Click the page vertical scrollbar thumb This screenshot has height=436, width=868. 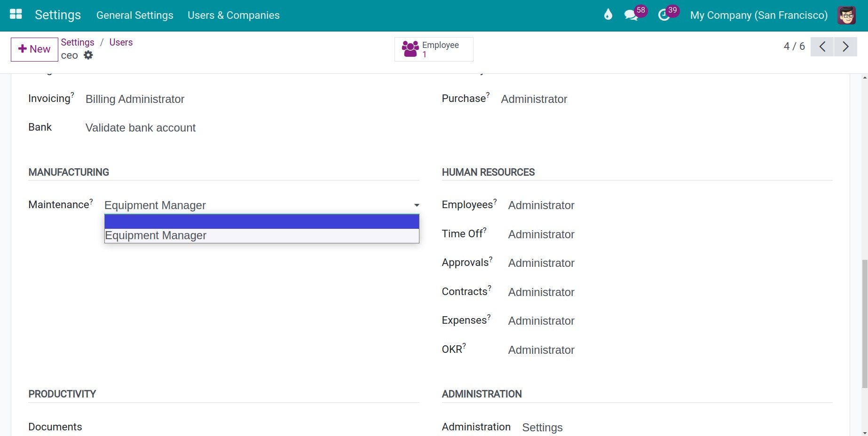click(864, 324)
